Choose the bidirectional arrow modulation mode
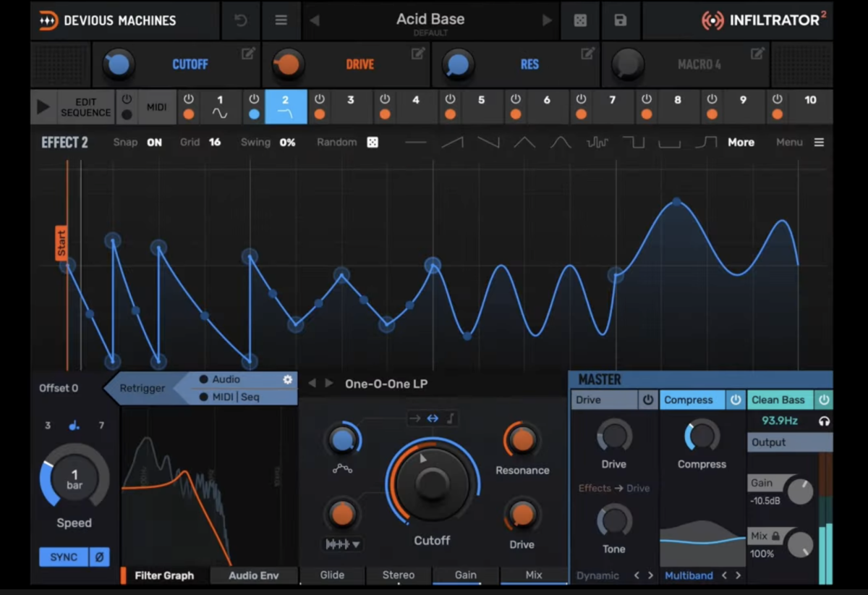Screen dimensions: 868x595 point(433,418)
